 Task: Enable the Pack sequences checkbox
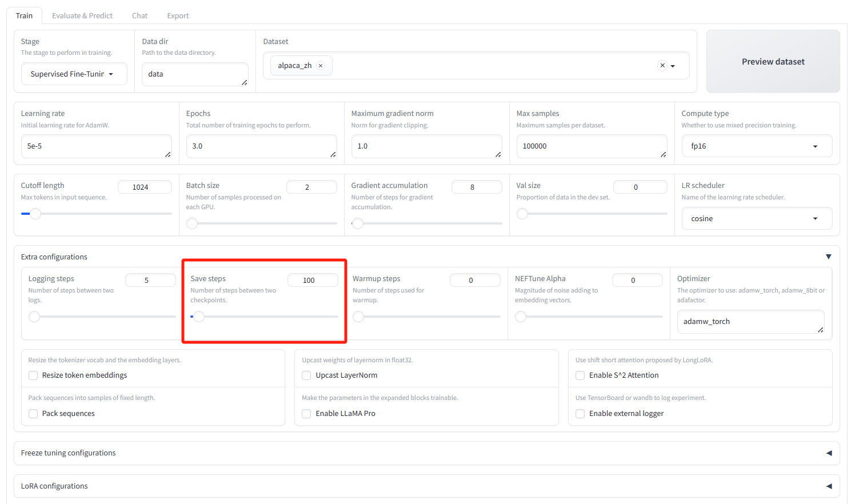point(33,413)
